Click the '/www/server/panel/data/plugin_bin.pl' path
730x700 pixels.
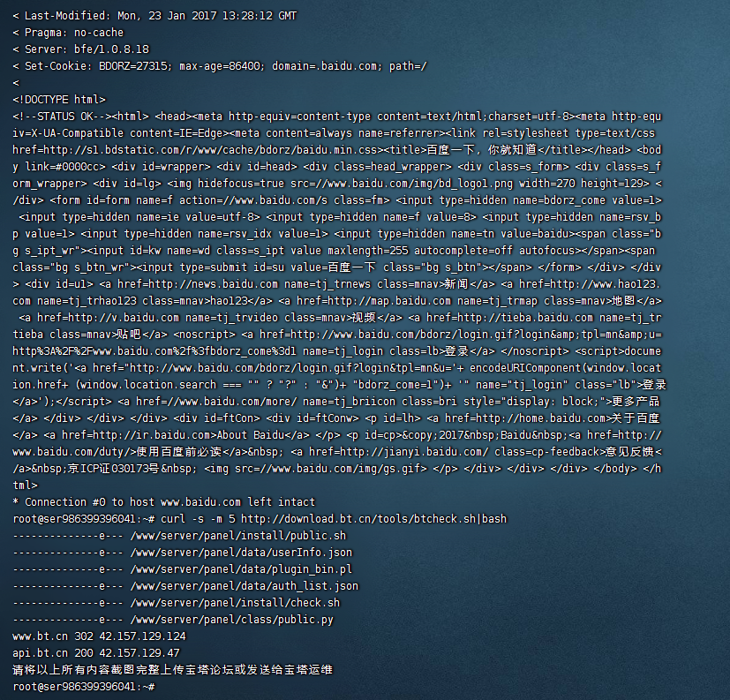point(241,568)
